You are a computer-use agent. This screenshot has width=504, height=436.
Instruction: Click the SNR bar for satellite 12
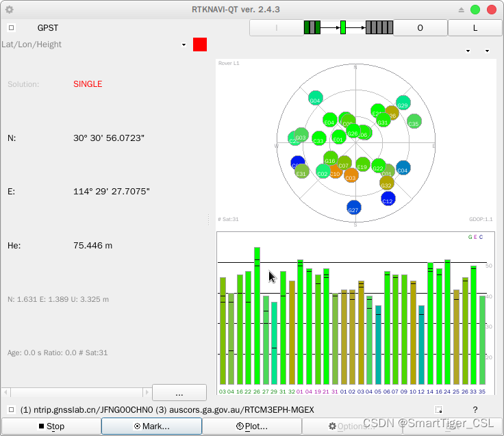[x=421, y=345]
